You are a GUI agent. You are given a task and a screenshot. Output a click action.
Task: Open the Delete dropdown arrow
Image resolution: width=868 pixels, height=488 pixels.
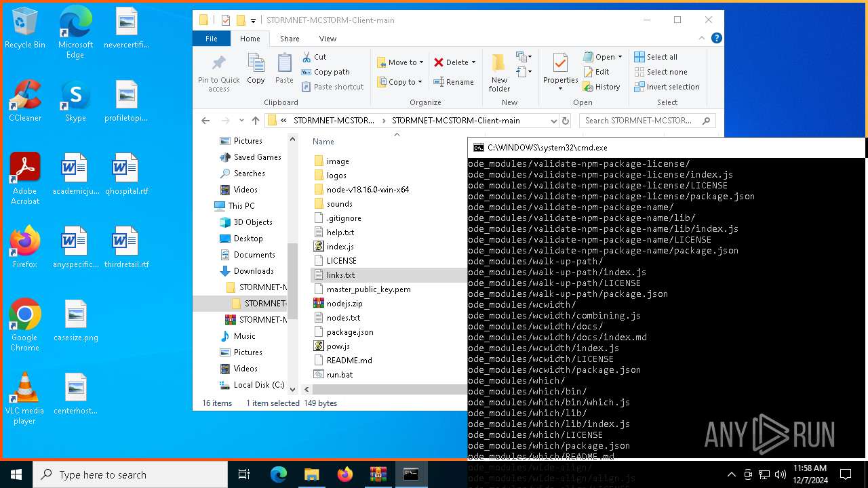tap(473, 62)
